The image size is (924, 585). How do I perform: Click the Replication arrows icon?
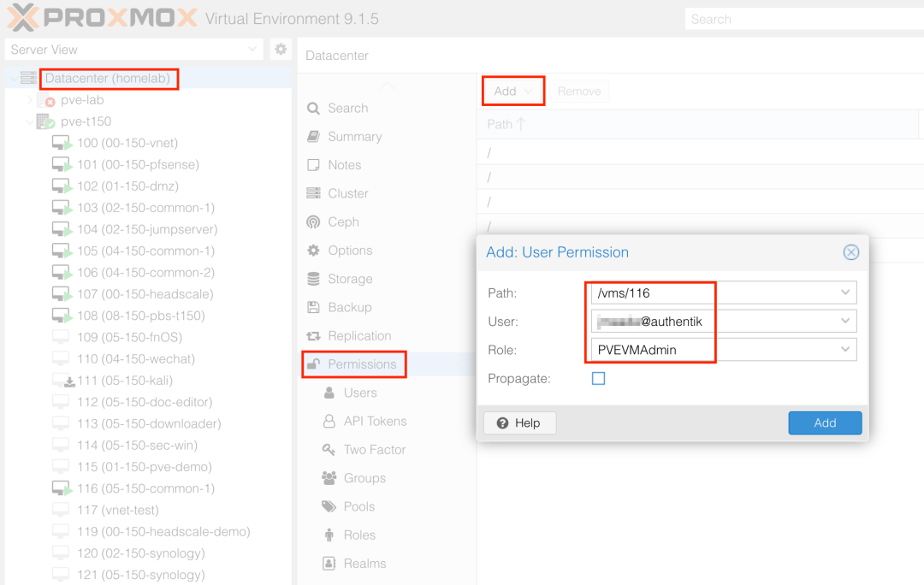[314, 336]
